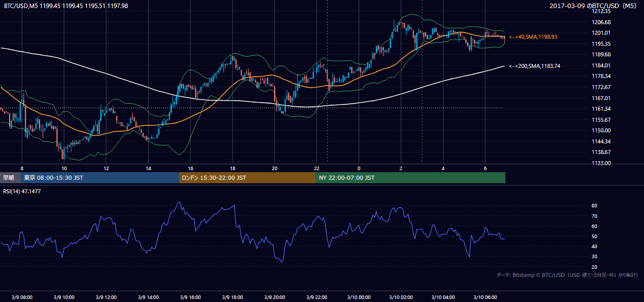Screen dimensions: 644x302
Task: Click the bottom time label 3/10 04:00
Action: click(x=443, y=297)
